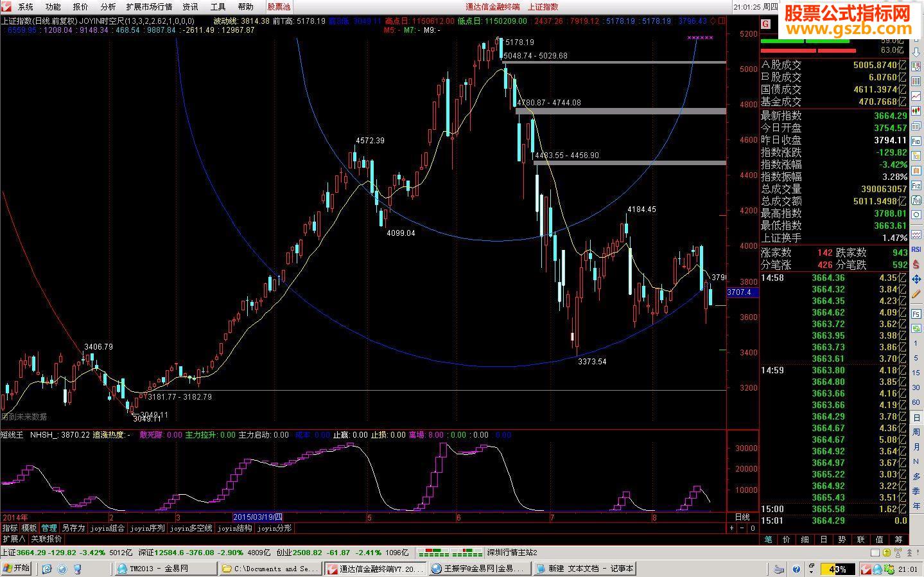Click the news window icon in right toolbar
Viewport: 924px width, 577px height.
tap(916, 126)
